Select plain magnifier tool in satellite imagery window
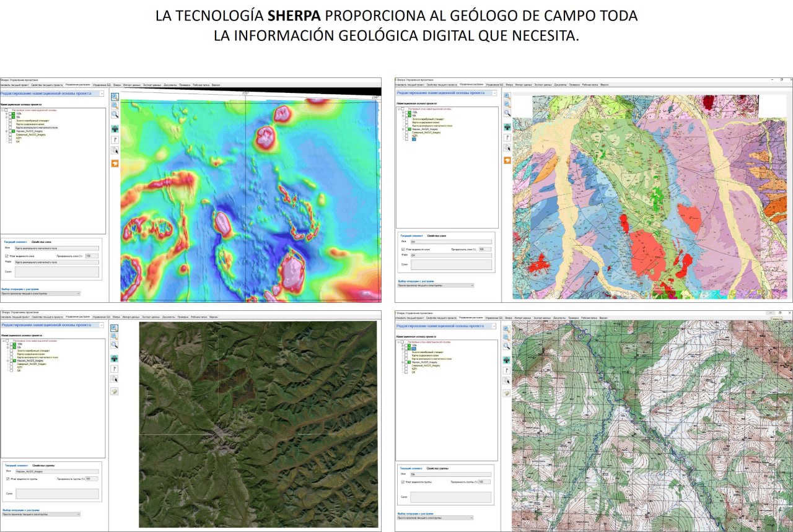793x532 pixels. coord(114,345)
